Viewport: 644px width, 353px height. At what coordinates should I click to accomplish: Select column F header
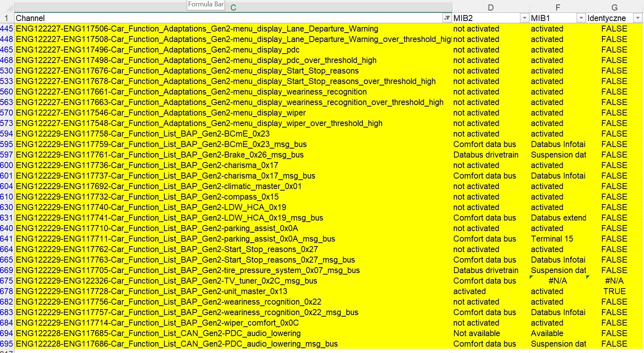(557, 8)
